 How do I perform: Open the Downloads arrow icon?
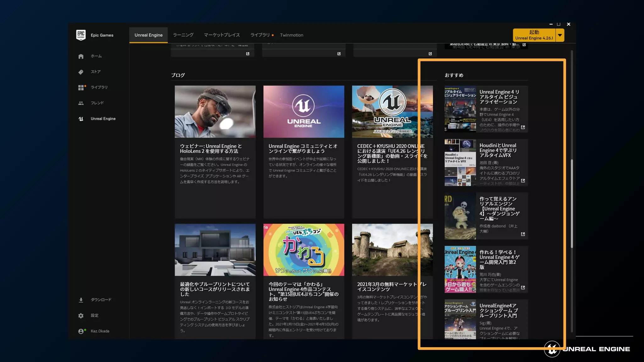[81, 300]
